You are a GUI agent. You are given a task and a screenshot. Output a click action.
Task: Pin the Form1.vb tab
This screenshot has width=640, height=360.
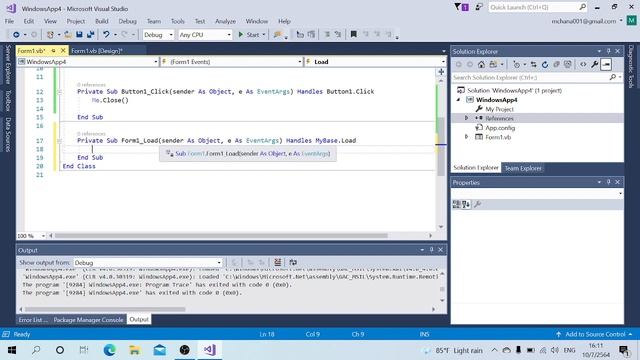(x=53, y=51)
